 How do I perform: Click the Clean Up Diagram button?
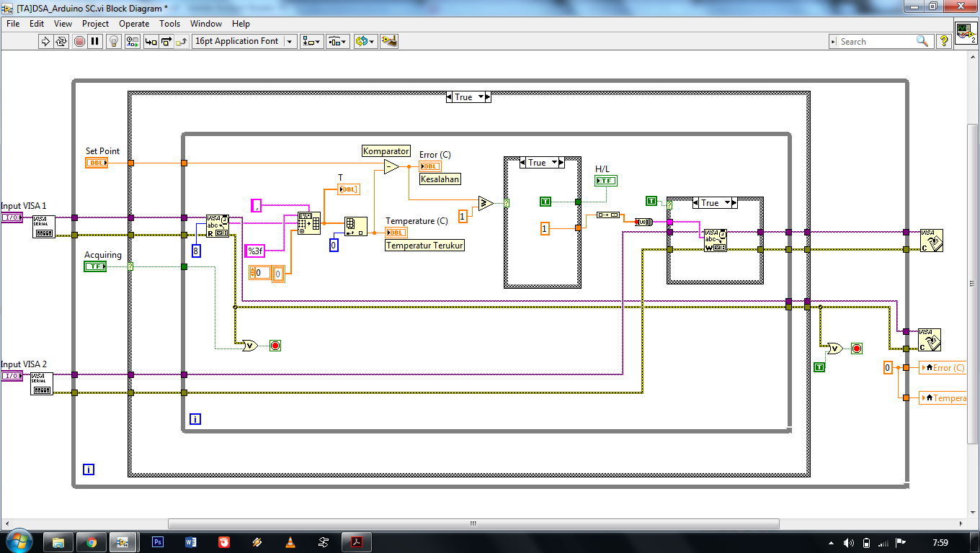389,41
